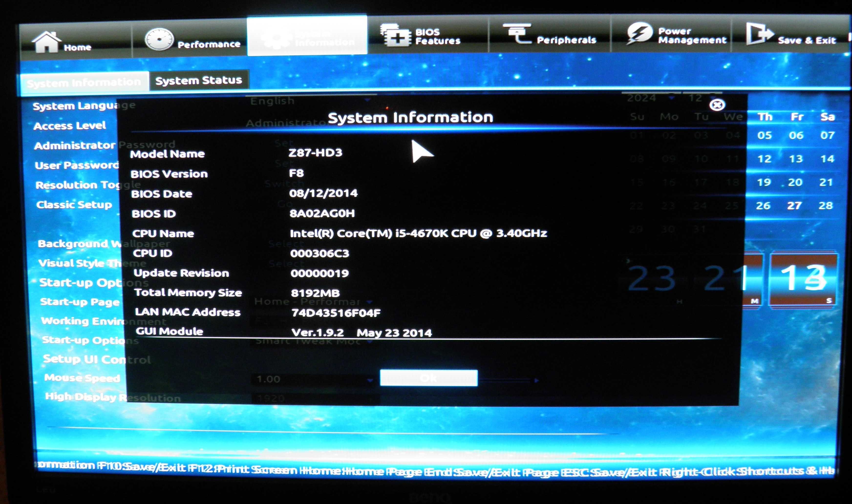
Task: Select the Access Level row
Action: pyautogui.click(x=70, y=126)
